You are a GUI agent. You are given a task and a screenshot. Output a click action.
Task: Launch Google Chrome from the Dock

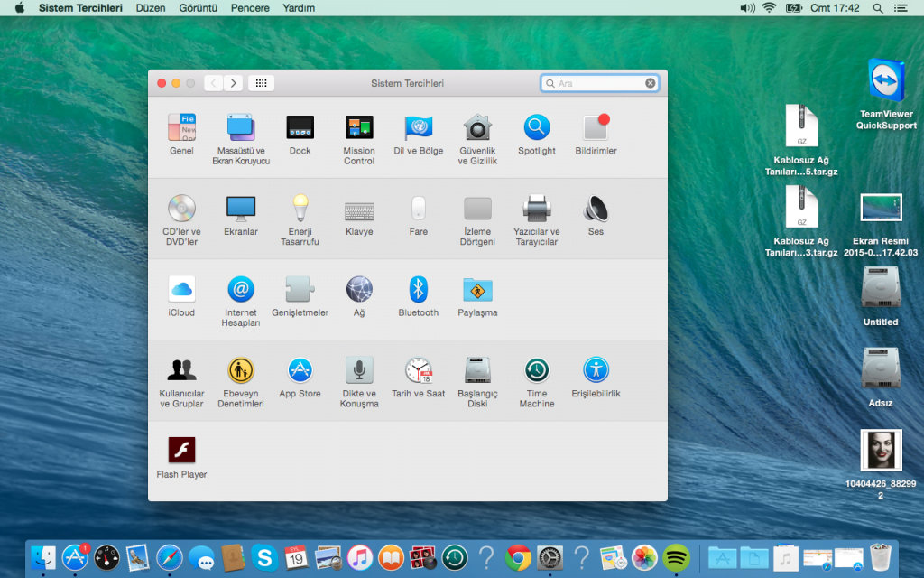coord(517,557)
